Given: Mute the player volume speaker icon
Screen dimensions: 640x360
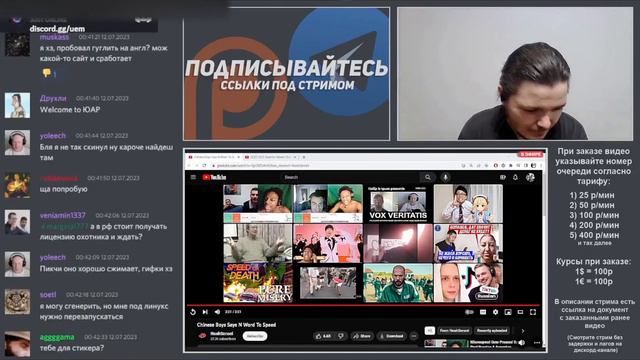Looking at the screenshot, I should (218, 312).
